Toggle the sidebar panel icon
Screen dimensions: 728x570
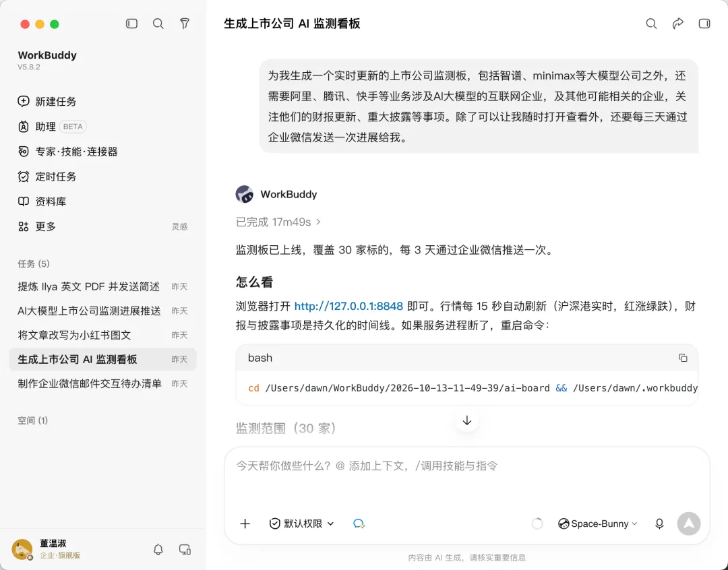click(x=132, y=24)
